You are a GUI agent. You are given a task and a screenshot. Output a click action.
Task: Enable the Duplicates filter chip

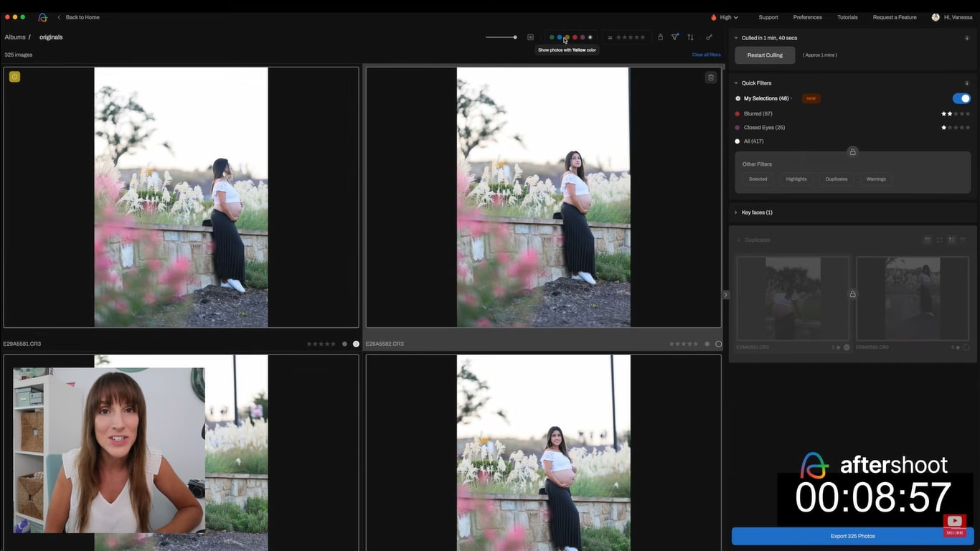tap(837, 179)
